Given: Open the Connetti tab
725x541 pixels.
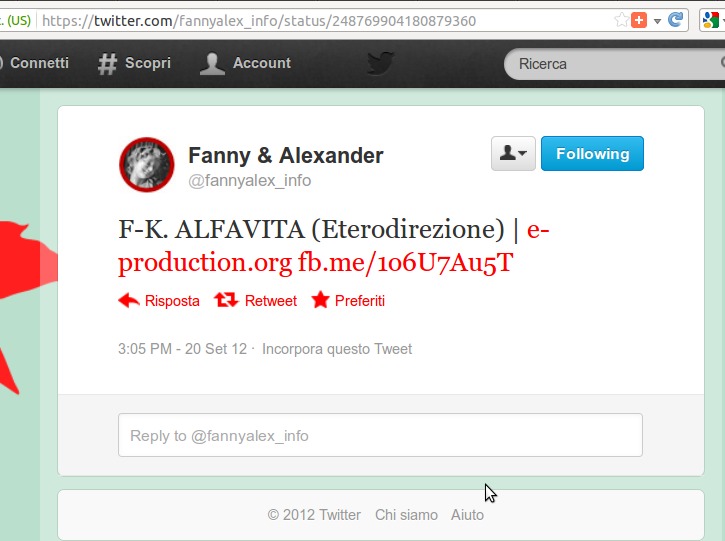Looking at the screenshot, I should (35, 63).
